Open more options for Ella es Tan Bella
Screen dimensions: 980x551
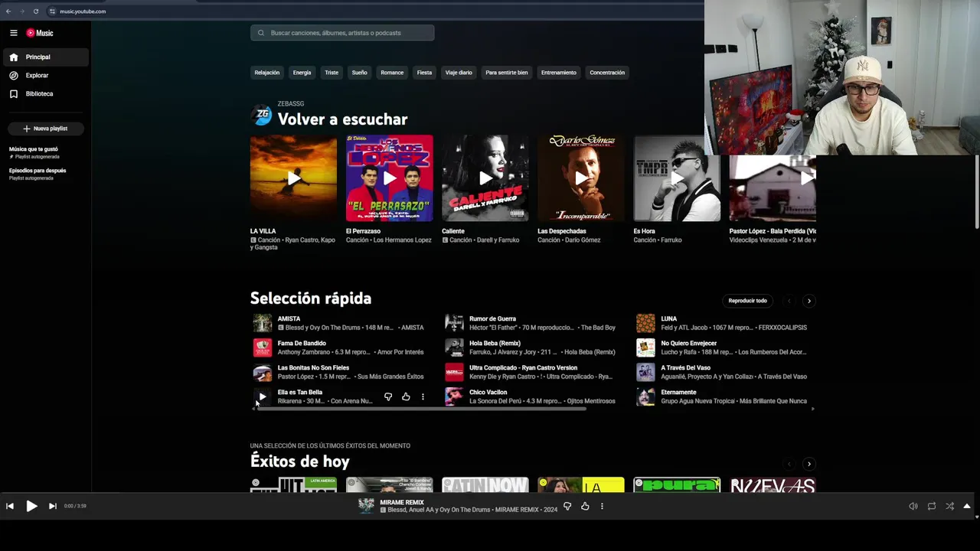tap(423, 396)
